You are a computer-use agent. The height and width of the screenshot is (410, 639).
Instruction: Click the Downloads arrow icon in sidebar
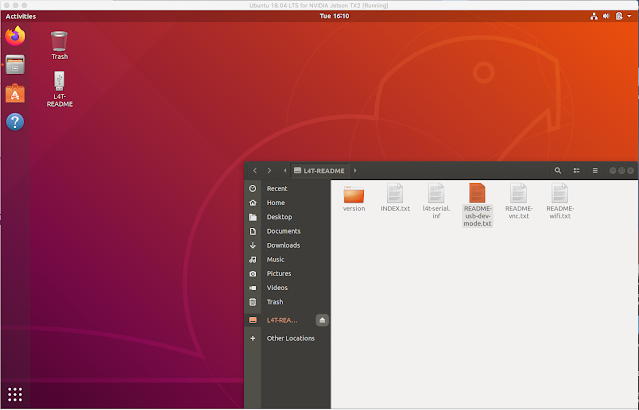click(253, 245)
